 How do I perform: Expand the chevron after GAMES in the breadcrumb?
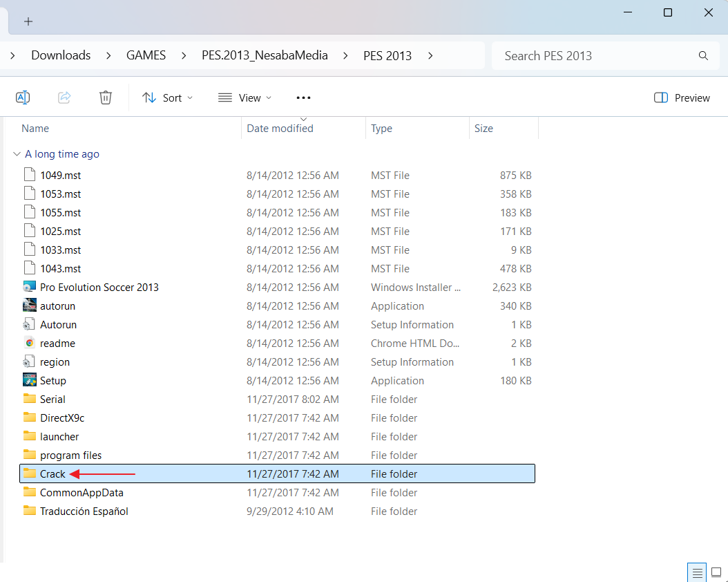(x=184, y=56)
